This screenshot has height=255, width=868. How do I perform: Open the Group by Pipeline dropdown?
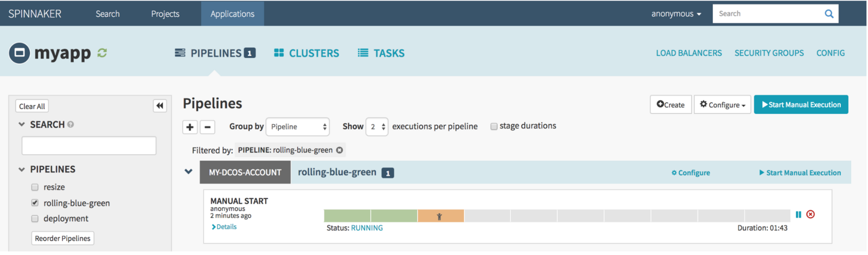point(298,126)
